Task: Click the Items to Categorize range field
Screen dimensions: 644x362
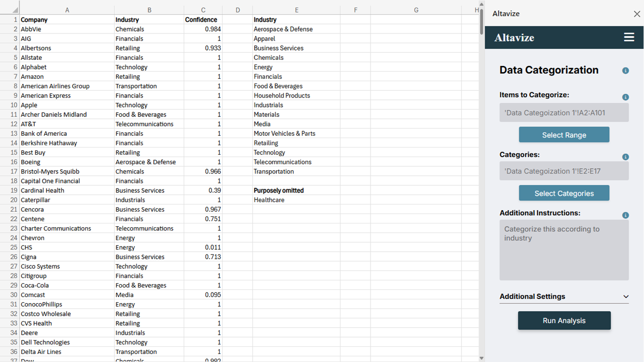Action: [564, 113]
